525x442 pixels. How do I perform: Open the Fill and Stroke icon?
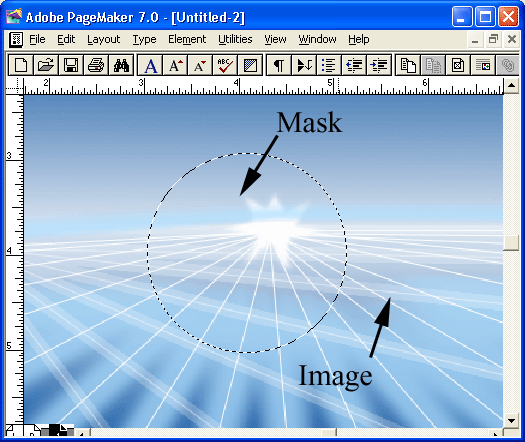click(x=250, y=65)
